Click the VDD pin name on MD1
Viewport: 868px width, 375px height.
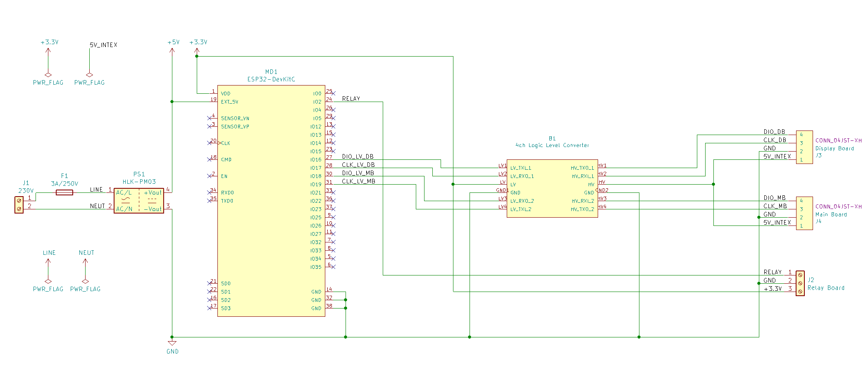click(x=226, y=94)
